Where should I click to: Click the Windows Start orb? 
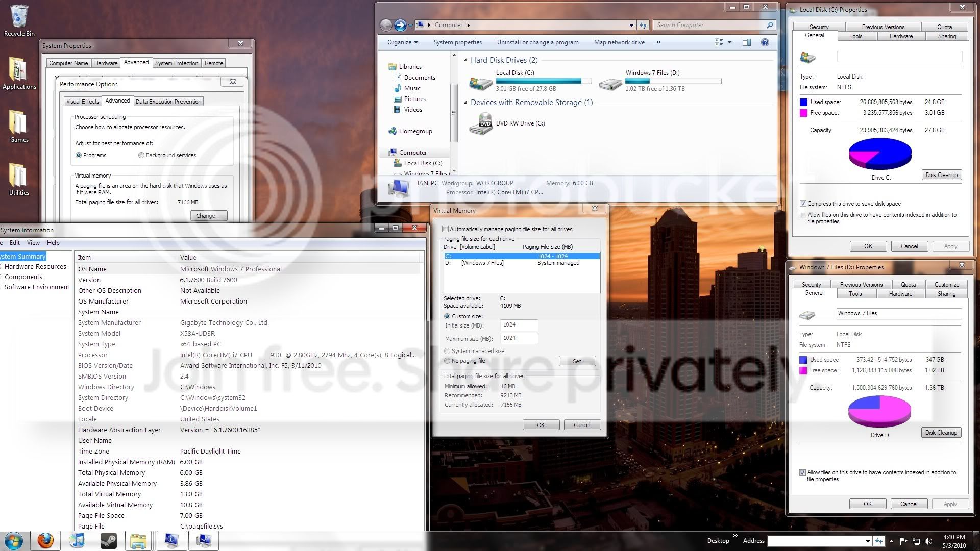pyautogui.click(x=14, y=541)
